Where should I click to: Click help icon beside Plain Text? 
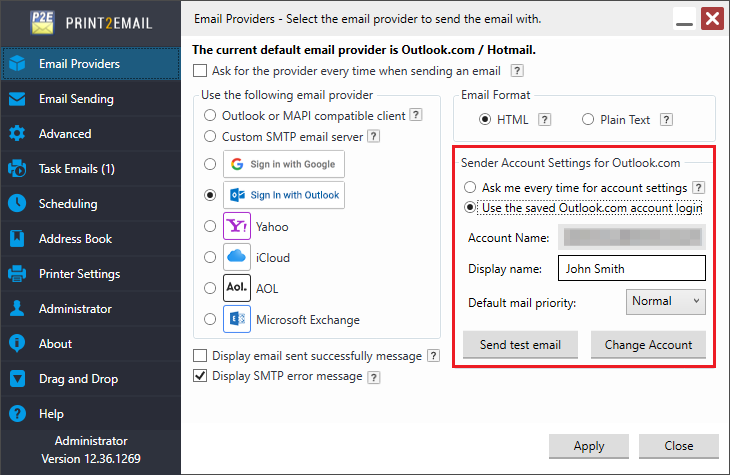coord(666,120)
